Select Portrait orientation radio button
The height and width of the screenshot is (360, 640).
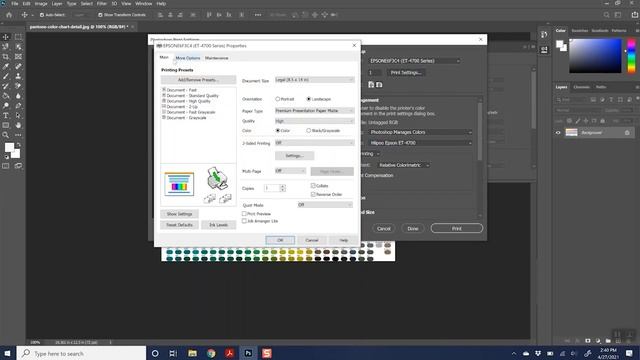(x=278, y=99)
